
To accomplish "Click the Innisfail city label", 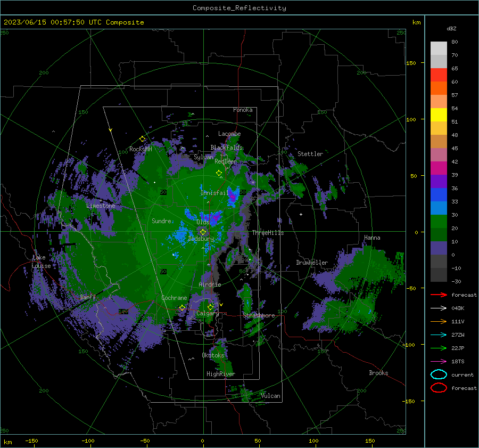I will tap(214, 193).
